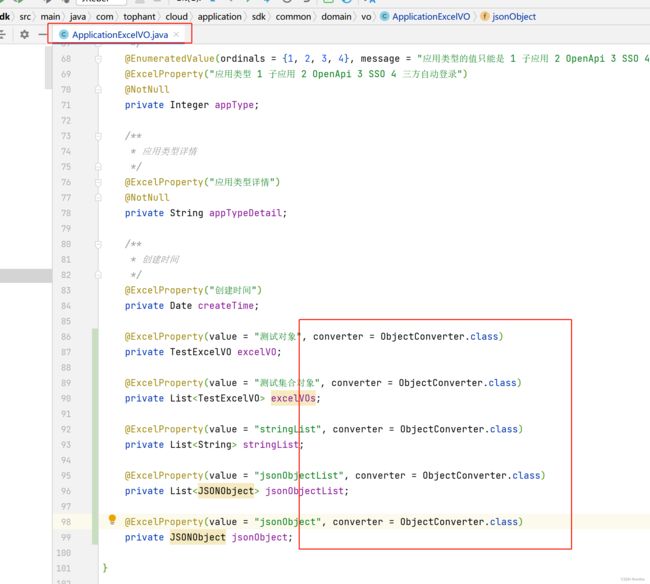Click the 'createTime' field name
650x584 pixels.
click(x=226, y=305)
